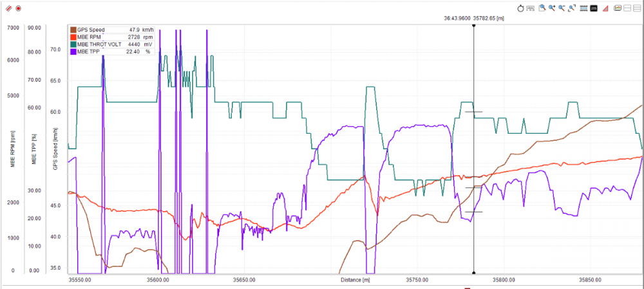Click the cursor marker at top of vertical line
Image resolution: width=644 pixels, height=289 pixels.
pos(474,26)
